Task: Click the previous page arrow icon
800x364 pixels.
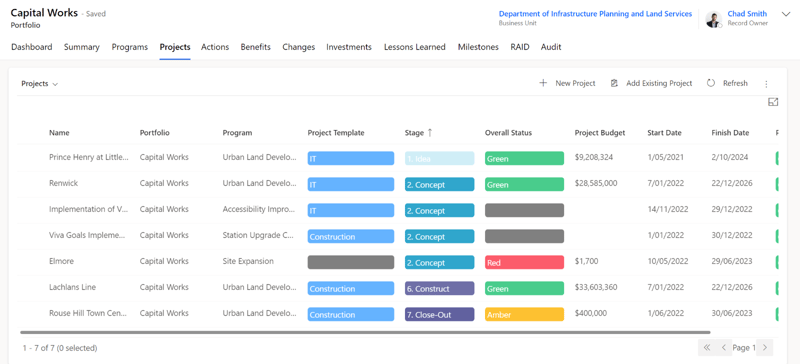Action: [723, 348]
